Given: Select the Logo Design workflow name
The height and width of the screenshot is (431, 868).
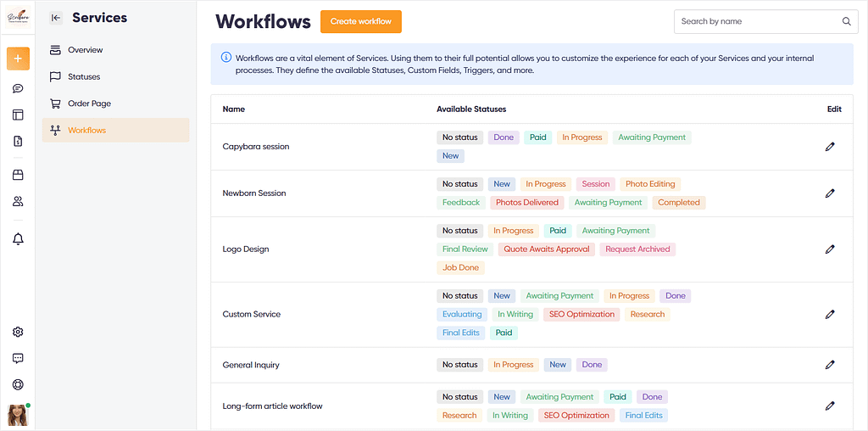Looking at the screenshot, I should pyautogui.click(x=246, y=249).
